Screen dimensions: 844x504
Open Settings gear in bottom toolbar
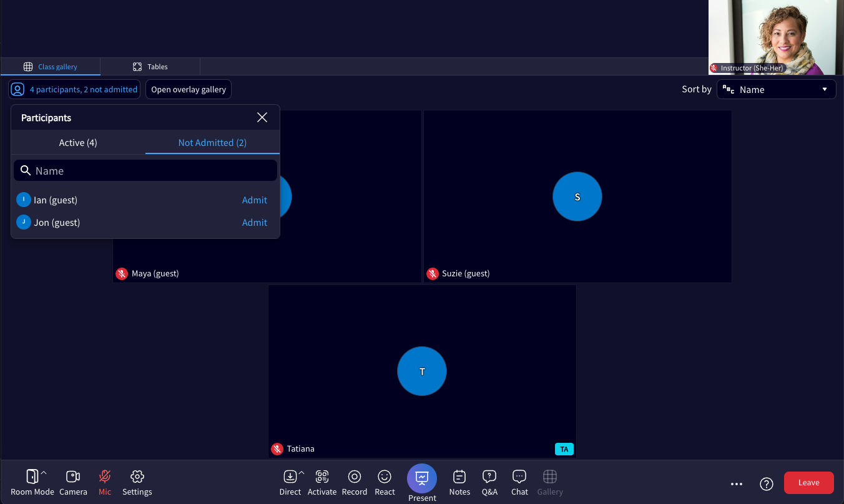[137, 477]
